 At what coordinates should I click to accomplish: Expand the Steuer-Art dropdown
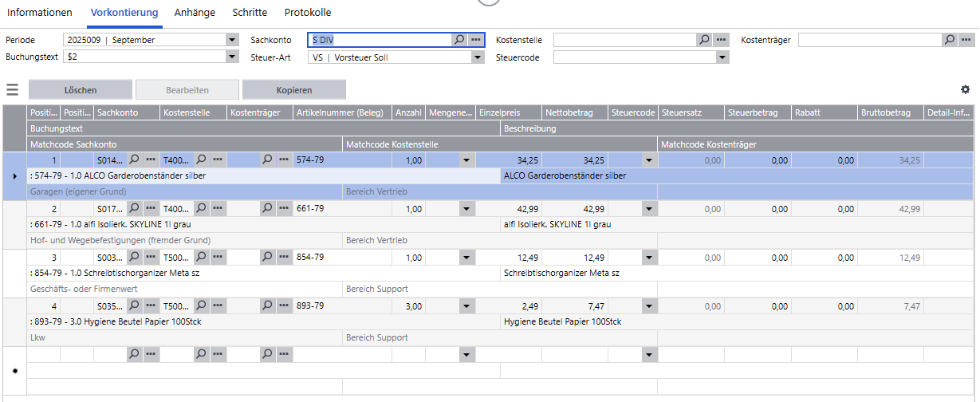pos(478,57)
